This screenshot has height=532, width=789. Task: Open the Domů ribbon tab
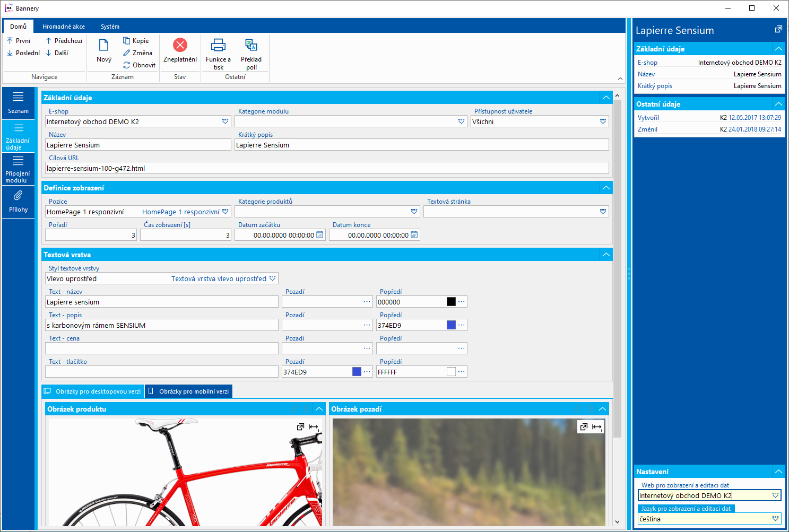point(18,27)
